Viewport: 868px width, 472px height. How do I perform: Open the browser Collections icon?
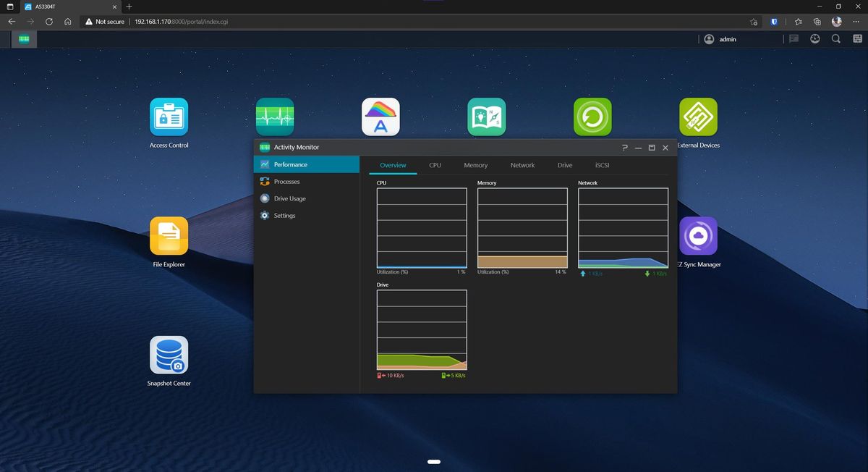pos(817,22)
